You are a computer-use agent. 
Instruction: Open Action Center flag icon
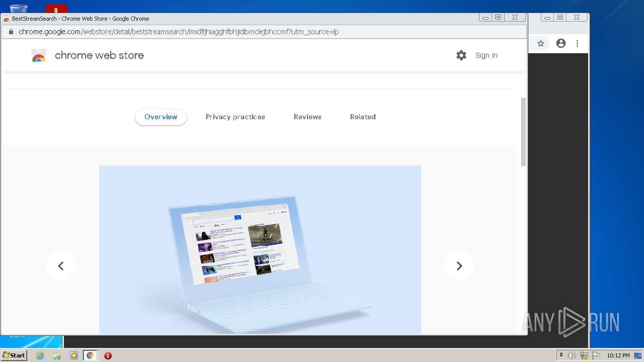(596, 355)
